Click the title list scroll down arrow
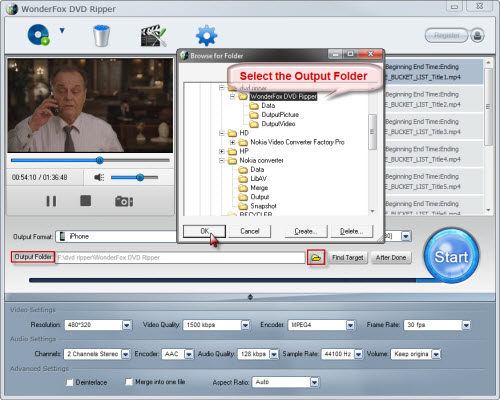The image size is (500, 400). (488, 210)
